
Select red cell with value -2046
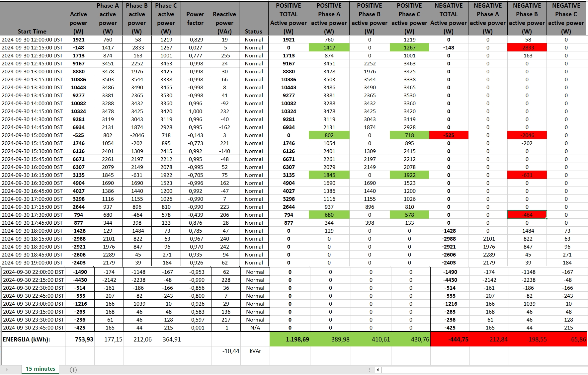tap(527, 135)
